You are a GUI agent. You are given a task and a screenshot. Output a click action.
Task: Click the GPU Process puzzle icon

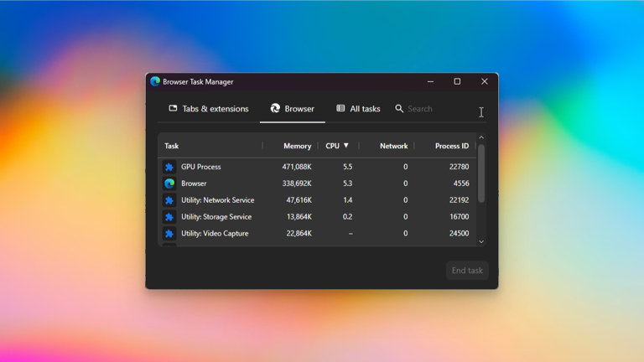click(x=169, y=167)
